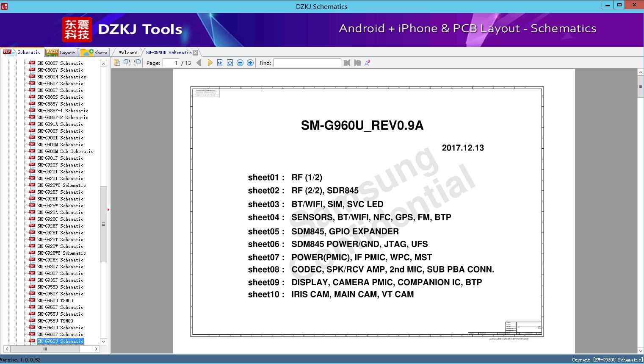Open SM-G928W8 Schematic
The width and height of the screenshot is (644, 364).
point(61,253)
